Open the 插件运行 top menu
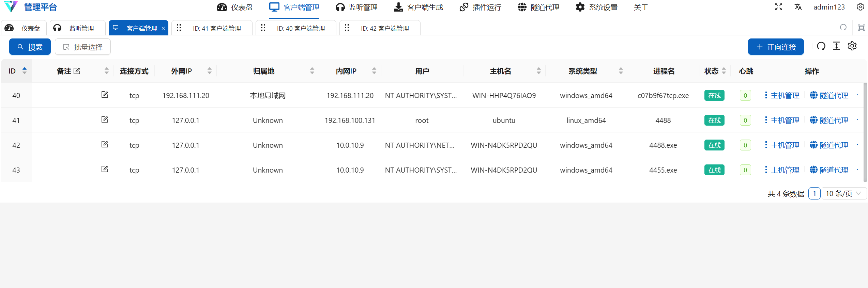The image size is (868, 288). pyautogui.click(x=480, y=7)
